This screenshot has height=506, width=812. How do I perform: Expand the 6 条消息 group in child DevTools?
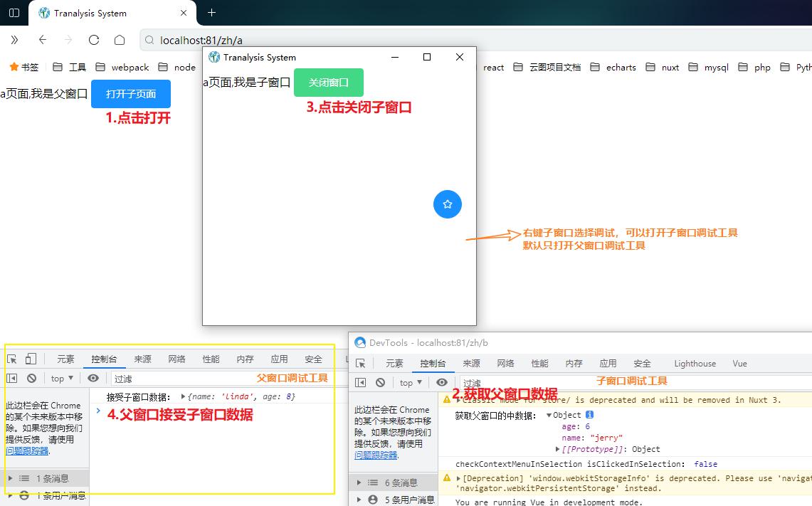click(359, 483)
